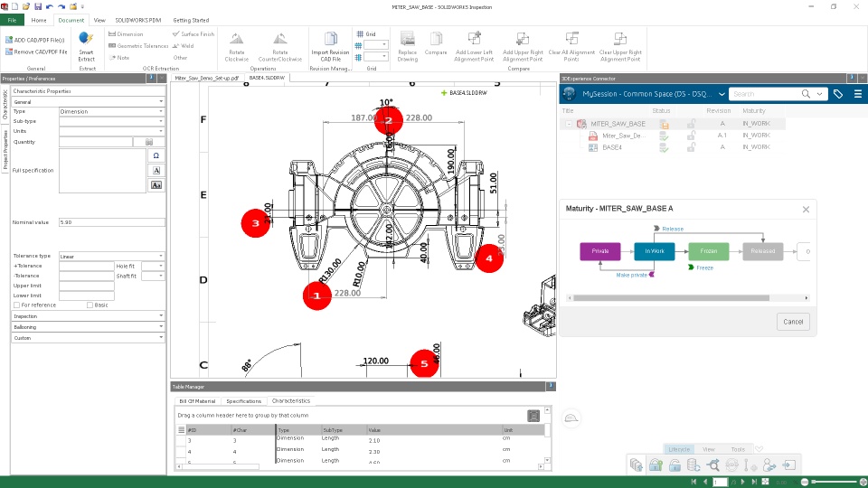Switch to Bill Of Material tab

point(197,401)
